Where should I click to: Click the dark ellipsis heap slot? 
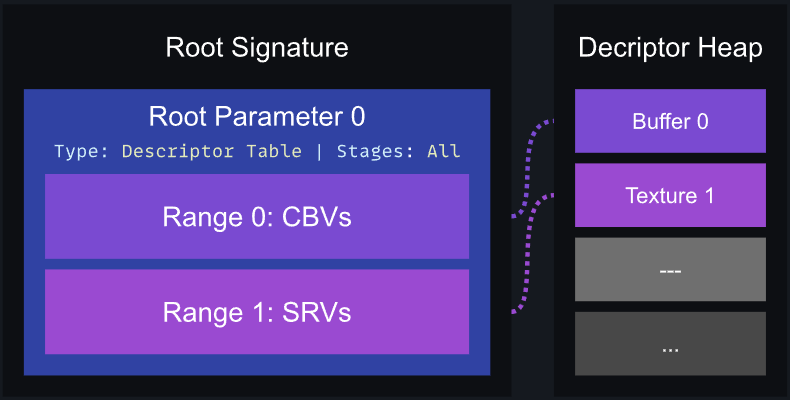tap(670, 344)
